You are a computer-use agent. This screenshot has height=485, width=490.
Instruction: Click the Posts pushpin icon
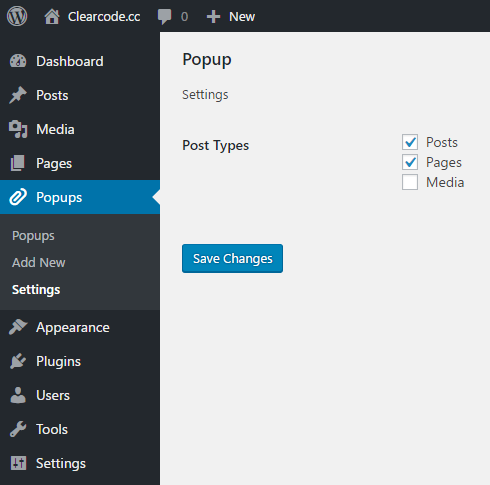coord(18,95)
